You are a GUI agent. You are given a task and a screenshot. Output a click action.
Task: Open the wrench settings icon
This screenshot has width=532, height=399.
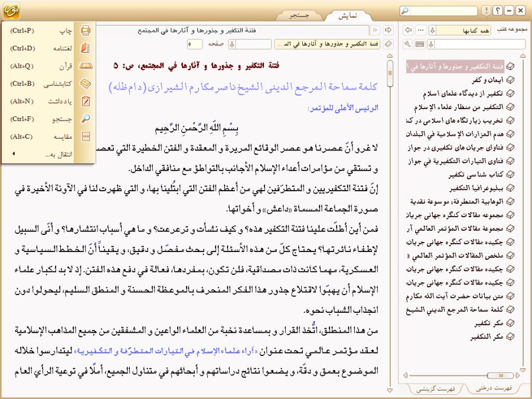coord(408,44)
